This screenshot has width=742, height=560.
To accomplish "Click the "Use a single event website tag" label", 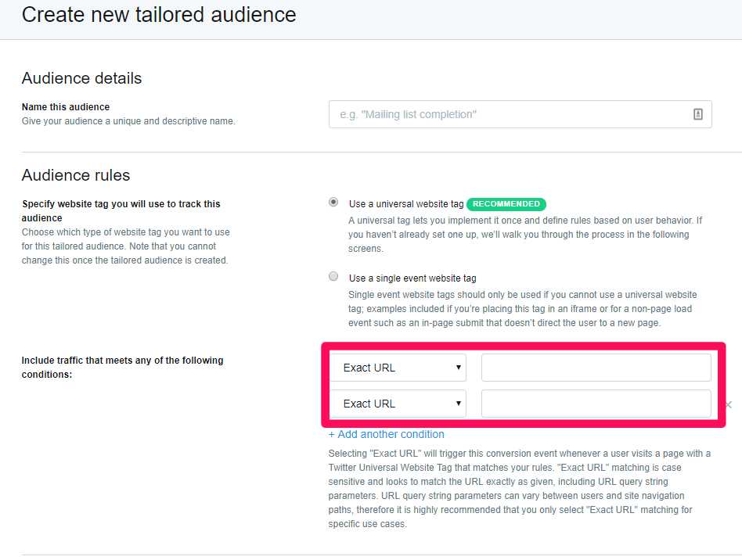I will (x=412, y=278).
